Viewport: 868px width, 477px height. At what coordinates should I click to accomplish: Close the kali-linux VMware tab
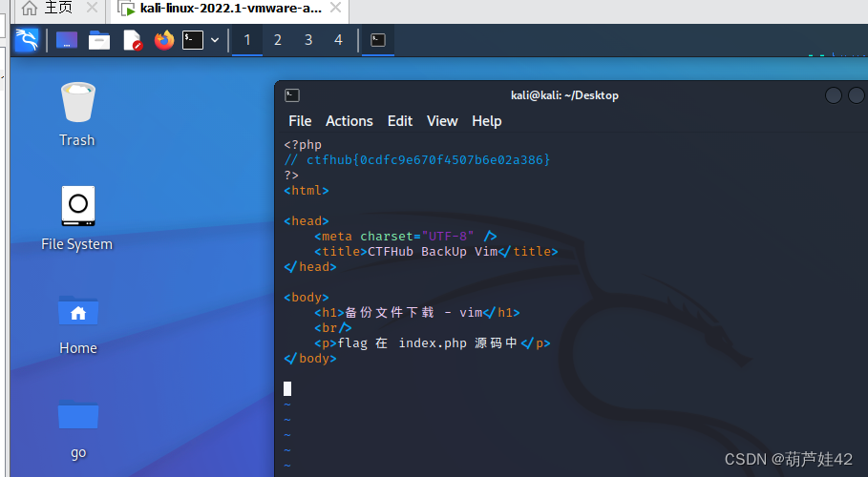coord(335,8)
